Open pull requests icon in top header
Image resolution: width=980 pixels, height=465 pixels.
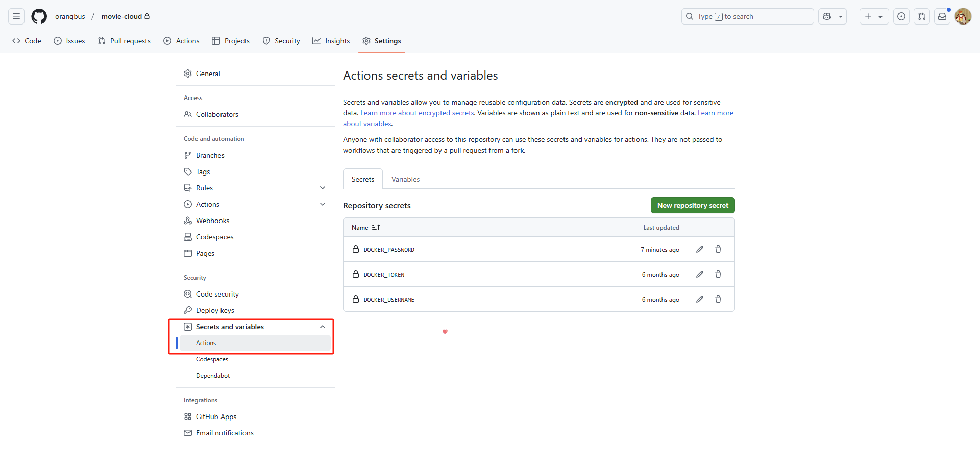pyautogui.click(x=922, y=16)
